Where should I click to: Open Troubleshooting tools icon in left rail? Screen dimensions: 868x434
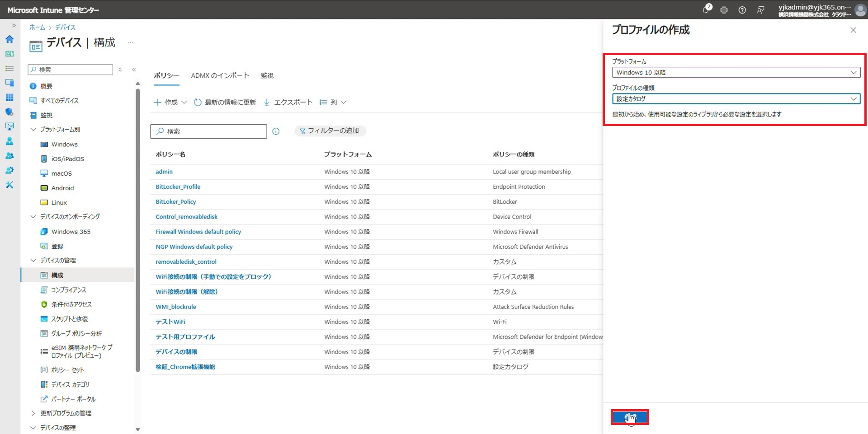(9, 185)
